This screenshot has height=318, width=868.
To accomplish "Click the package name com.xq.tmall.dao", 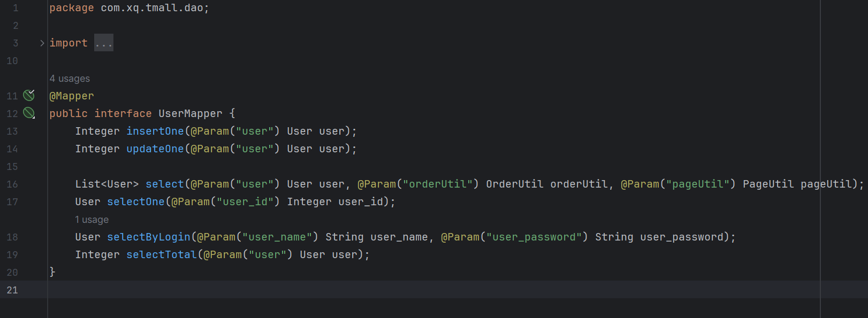I will (x=151, y=8).
